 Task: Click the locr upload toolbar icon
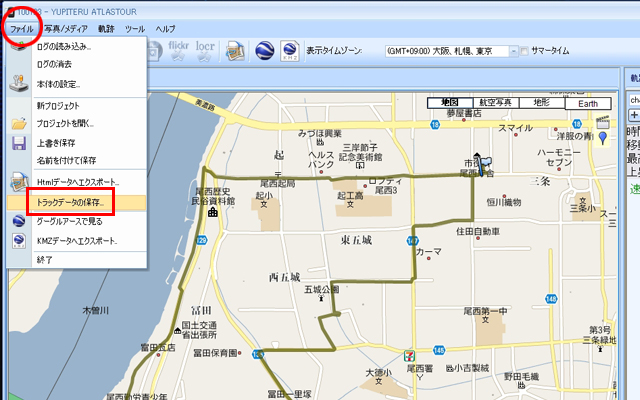205,51
